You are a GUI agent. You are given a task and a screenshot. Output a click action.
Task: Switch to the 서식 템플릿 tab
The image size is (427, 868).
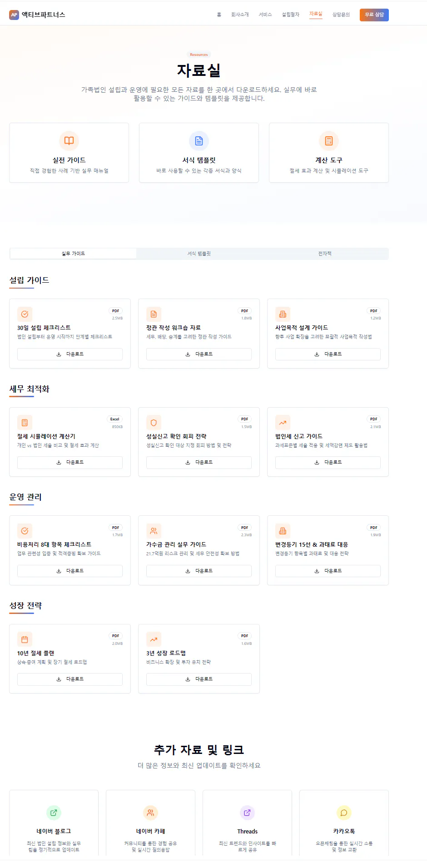(199, 254)
